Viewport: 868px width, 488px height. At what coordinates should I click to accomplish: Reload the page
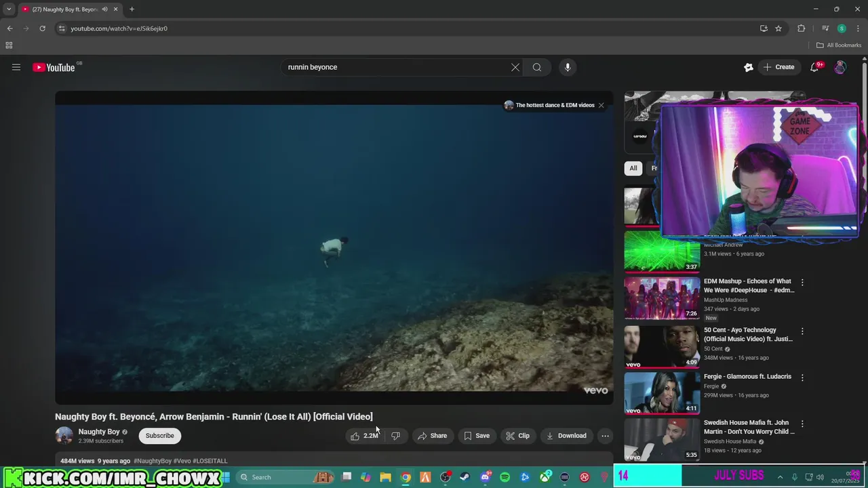[x=42, y=28]
